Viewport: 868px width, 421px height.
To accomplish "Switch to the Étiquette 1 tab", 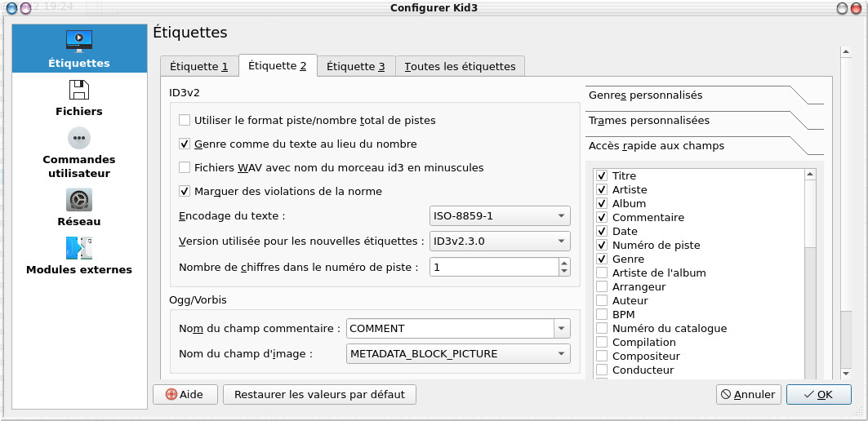I will coord(198,66).
